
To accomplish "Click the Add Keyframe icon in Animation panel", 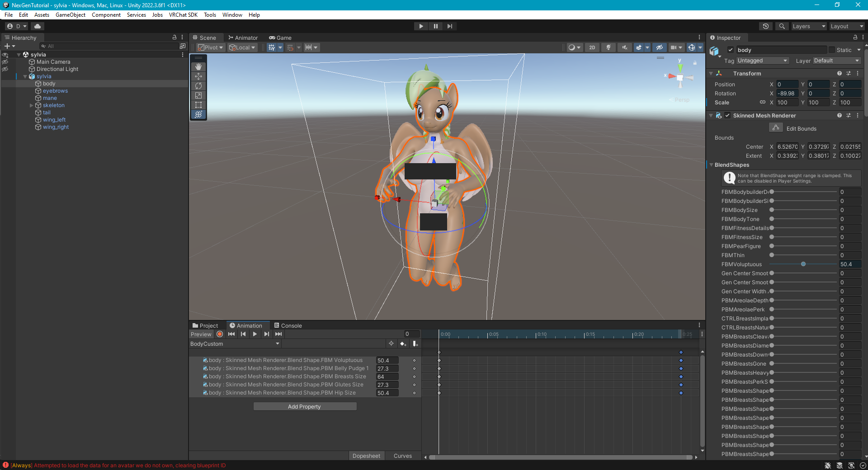I will click(x=403, y=344).
